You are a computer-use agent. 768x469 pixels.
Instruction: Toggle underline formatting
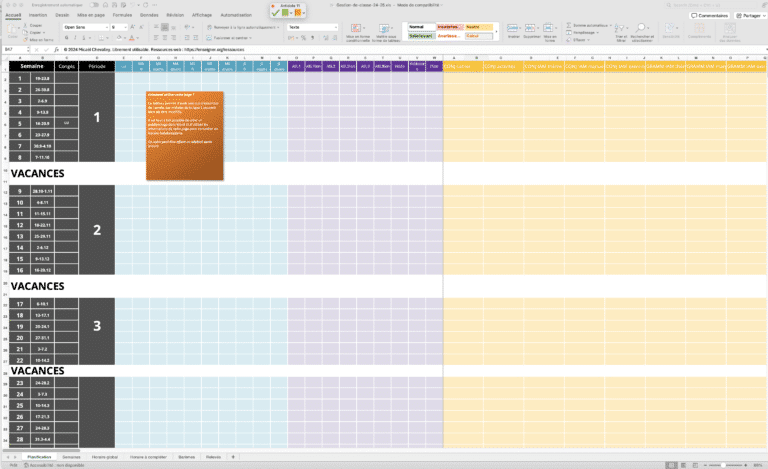pos(84,38)
